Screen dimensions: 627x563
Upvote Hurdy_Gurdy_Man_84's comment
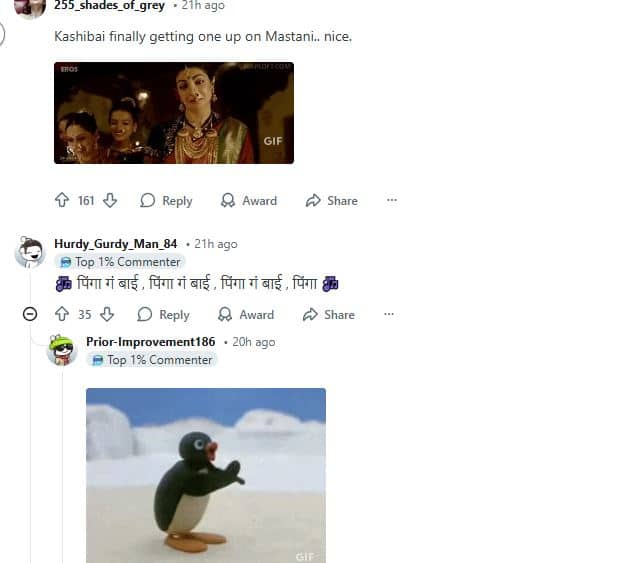tap(62, 314)
